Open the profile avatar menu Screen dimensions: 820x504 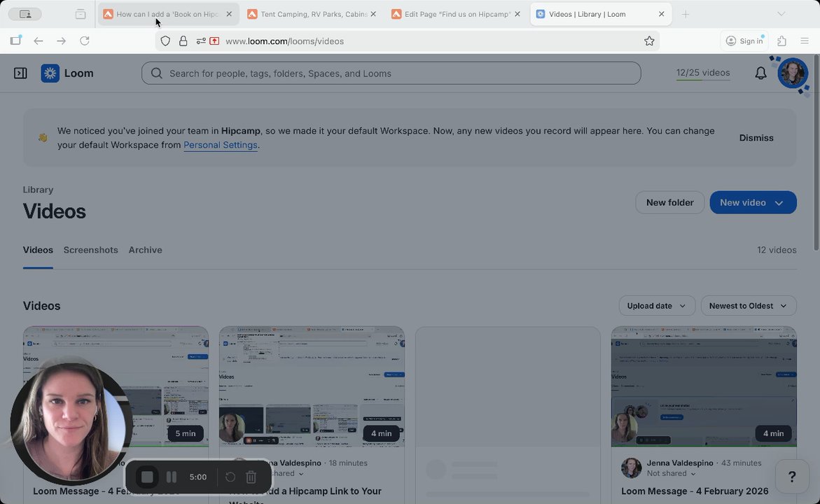click(792, 73)
